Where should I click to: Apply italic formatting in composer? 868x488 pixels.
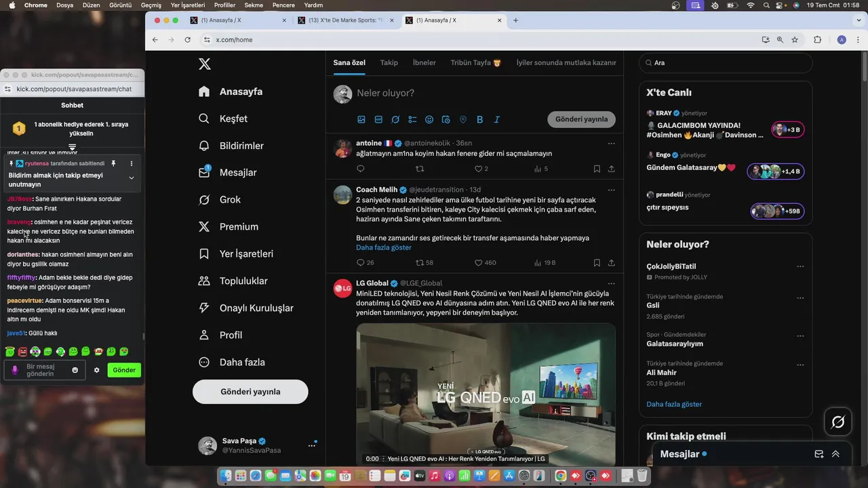[497, 119]
